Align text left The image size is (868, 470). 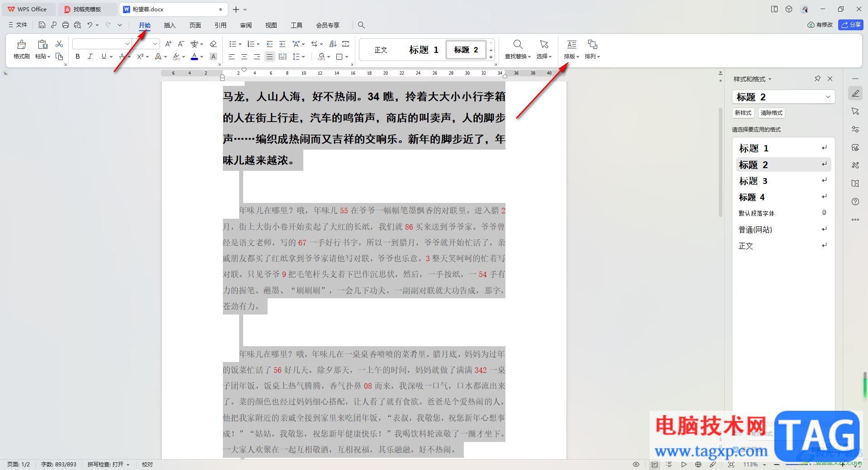point(231,56)
